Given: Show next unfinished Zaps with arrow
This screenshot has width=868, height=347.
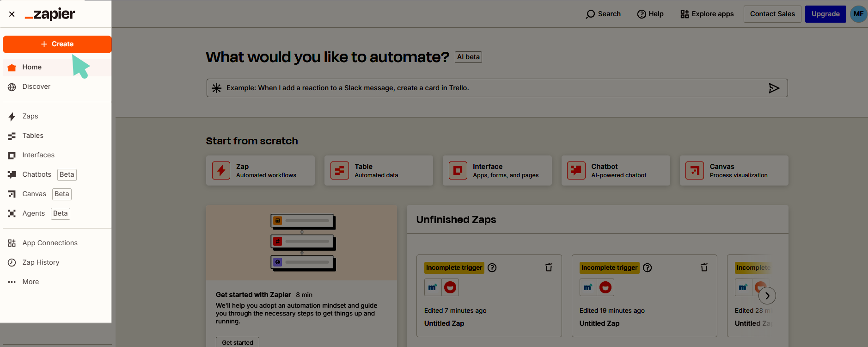Looking at the screenshot, I should [767, 296].
